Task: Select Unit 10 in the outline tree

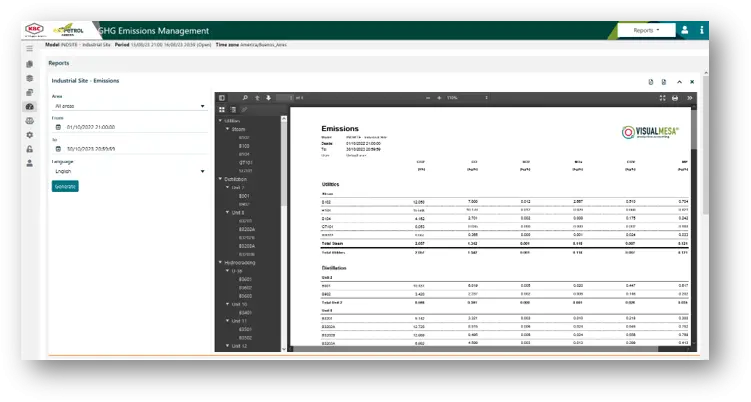Action: click(240, 303)
